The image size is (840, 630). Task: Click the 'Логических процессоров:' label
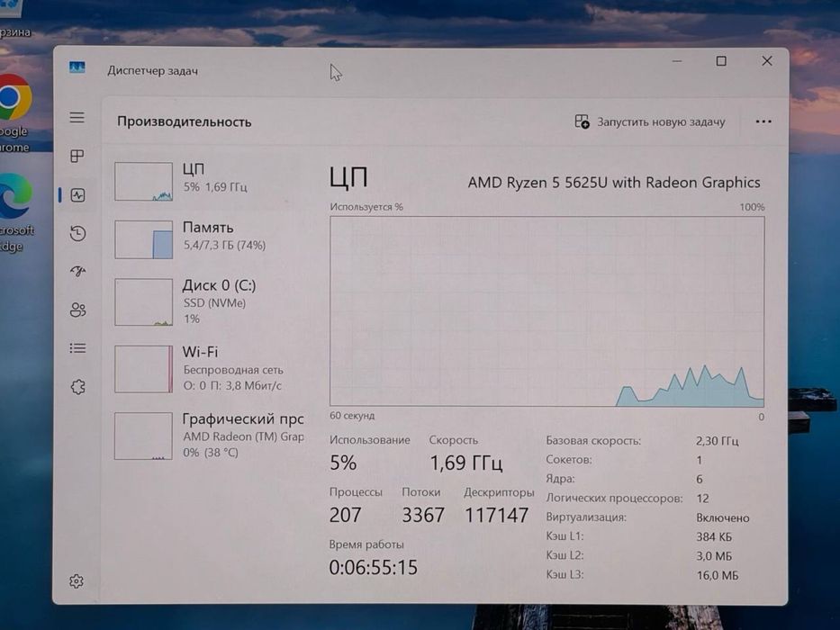(614, 499)
